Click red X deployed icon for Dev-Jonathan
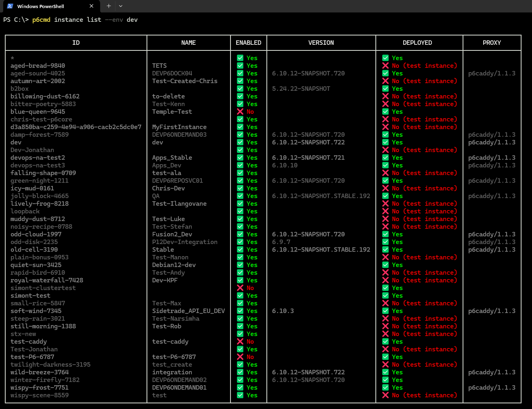The height and width of the screenshot is (409, 532). pos(385,150)
